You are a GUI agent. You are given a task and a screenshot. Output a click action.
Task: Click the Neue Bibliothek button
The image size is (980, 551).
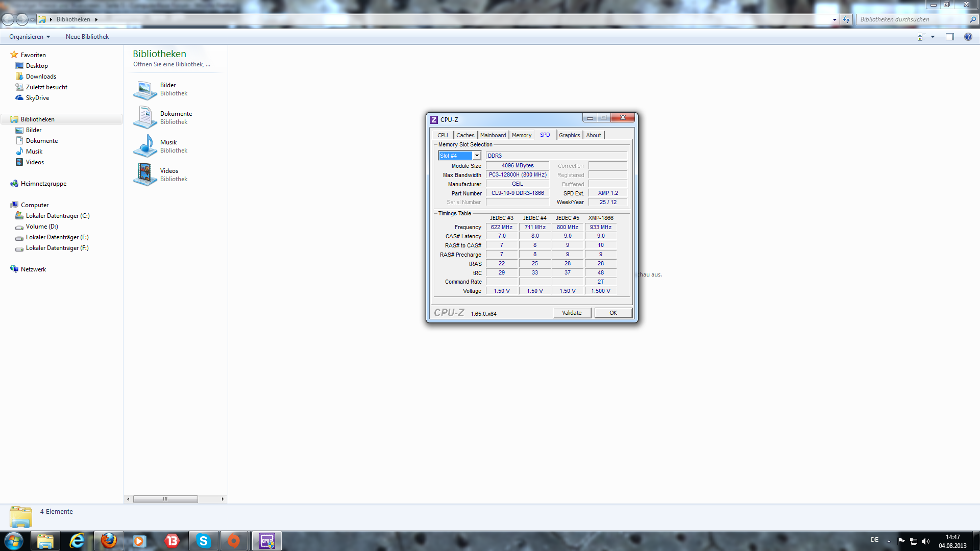(87, 37)
